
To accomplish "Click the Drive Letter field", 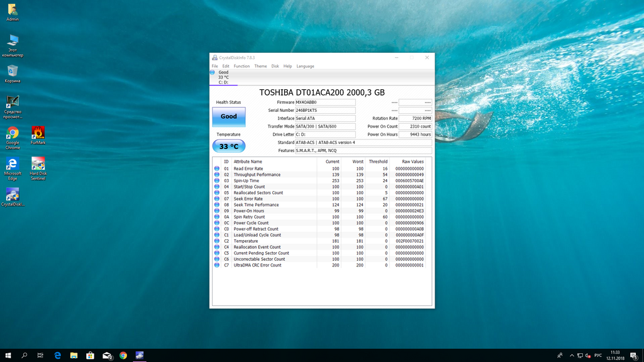I will [325, 134].
